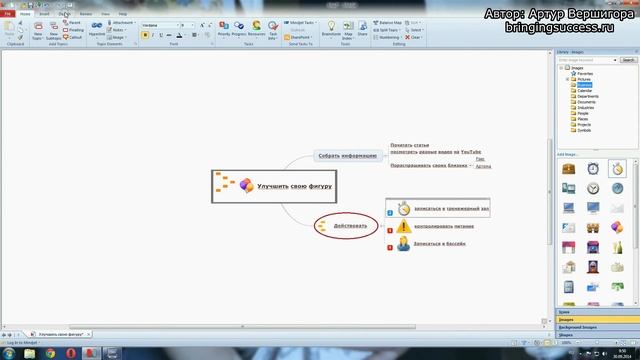Image resolution: width=640 pixels, height=360 pixels.
Task: Click the Clear button
Action: click(413, 37)
